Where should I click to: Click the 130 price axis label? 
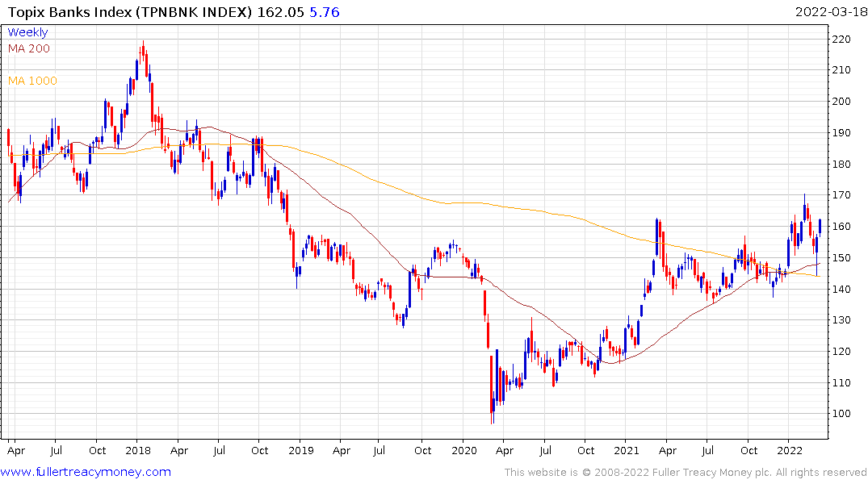pyautogui.click(x=841, y=320)
